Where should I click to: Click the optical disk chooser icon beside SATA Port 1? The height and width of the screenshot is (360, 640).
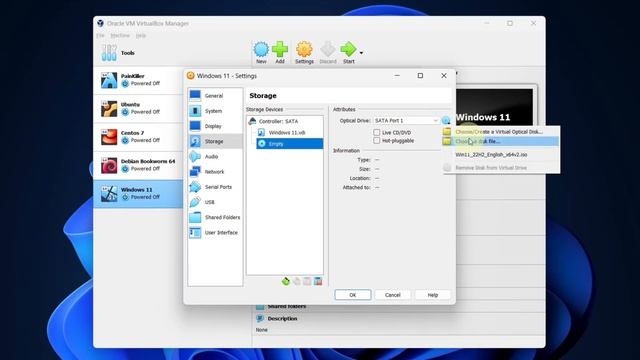coord(446,120)
